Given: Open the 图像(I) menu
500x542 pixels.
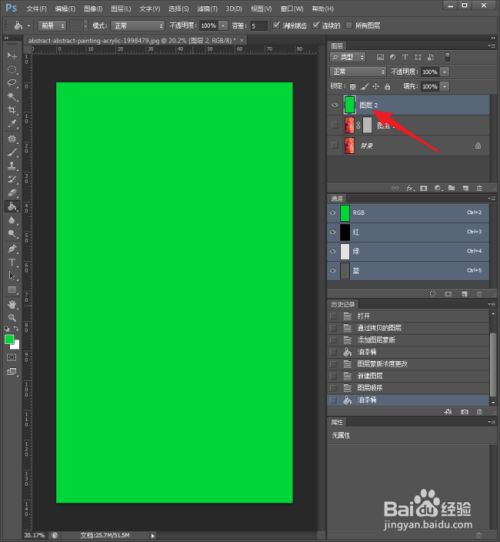Looking at the screenshot, I should coord(93,9).
